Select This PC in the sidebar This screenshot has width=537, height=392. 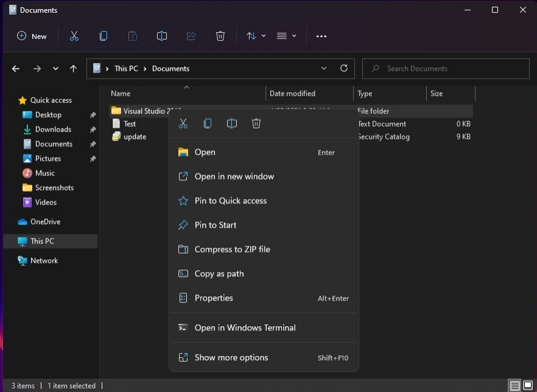click(x=51, y=241)
